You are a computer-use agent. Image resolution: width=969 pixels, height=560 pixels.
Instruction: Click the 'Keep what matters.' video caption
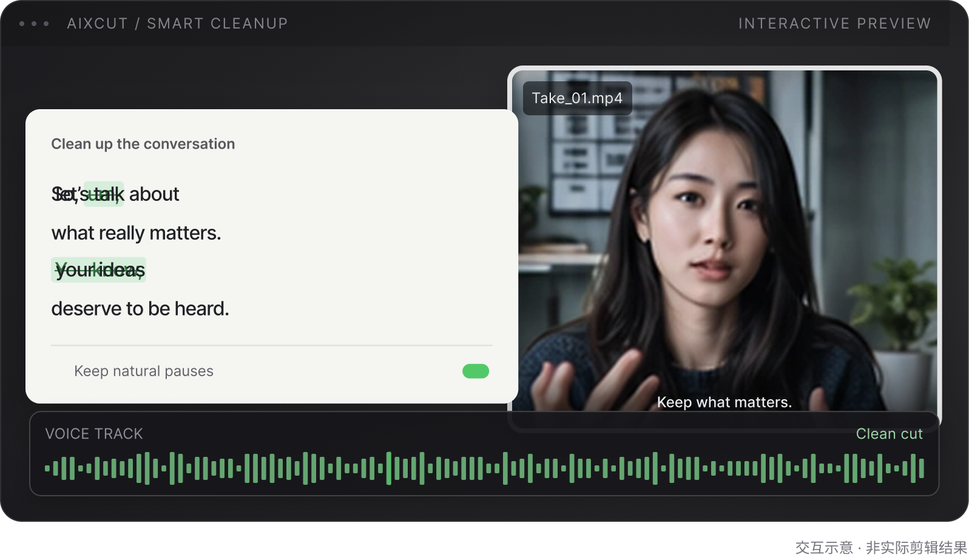(724, 402)
